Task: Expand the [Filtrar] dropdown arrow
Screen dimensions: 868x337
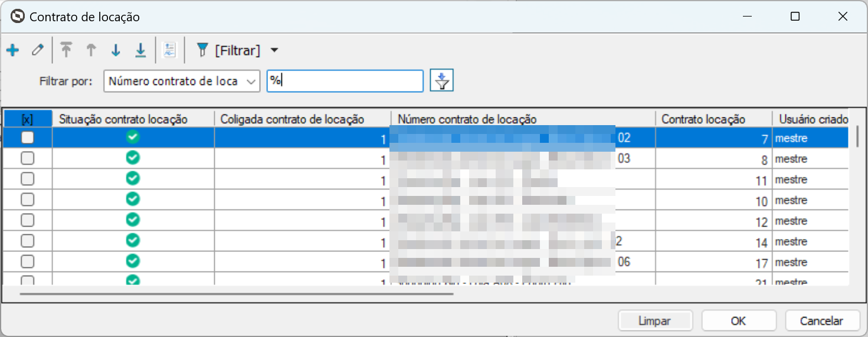Action: [x=274, y=51]
